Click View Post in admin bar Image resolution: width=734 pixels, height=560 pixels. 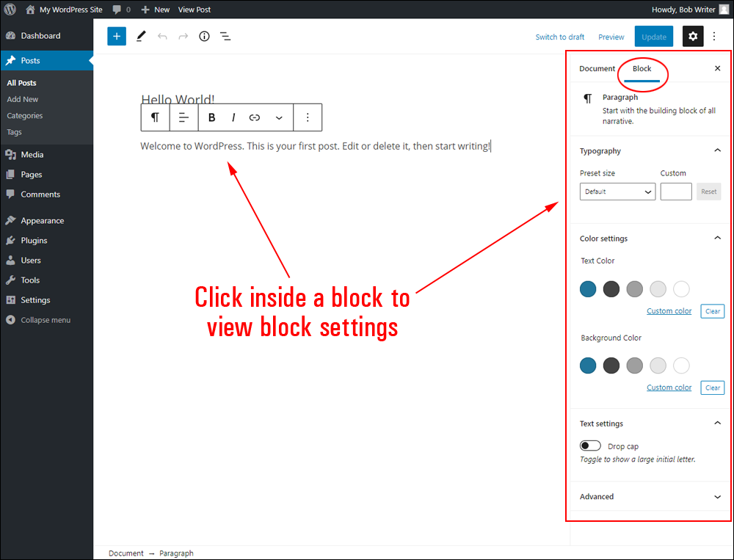tap(195, 10)
